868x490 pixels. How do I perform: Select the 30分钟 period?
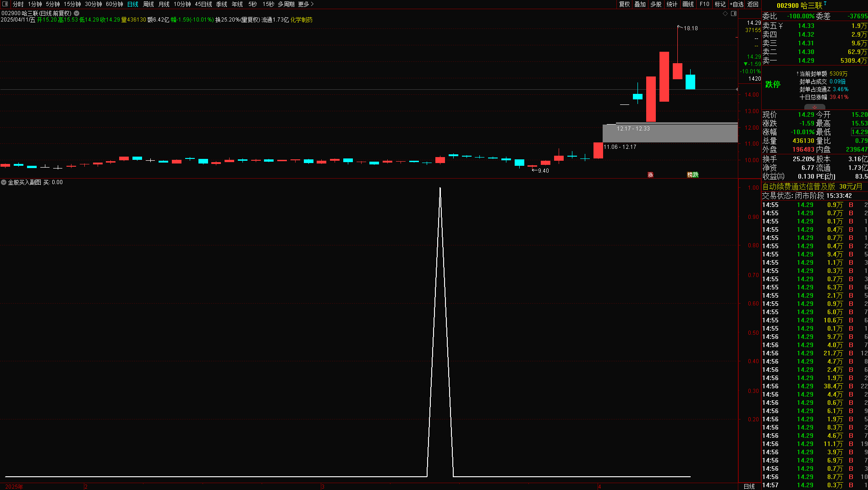(93, 4)
